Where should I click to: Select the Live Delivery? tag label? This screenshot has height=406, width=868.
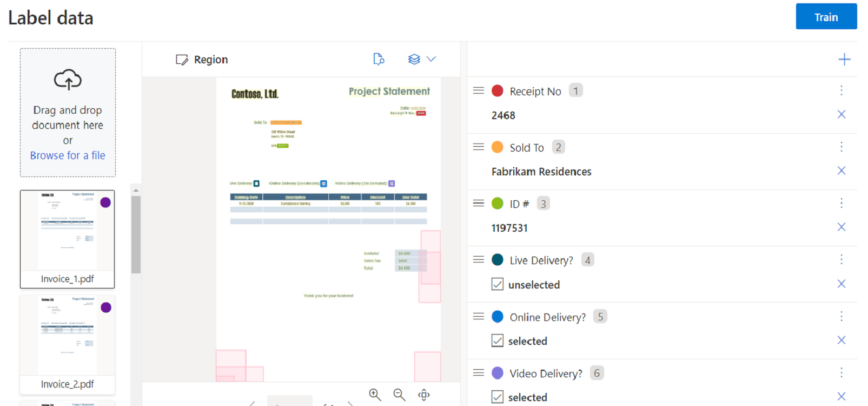pyautogui.click(x=541, y=260)
